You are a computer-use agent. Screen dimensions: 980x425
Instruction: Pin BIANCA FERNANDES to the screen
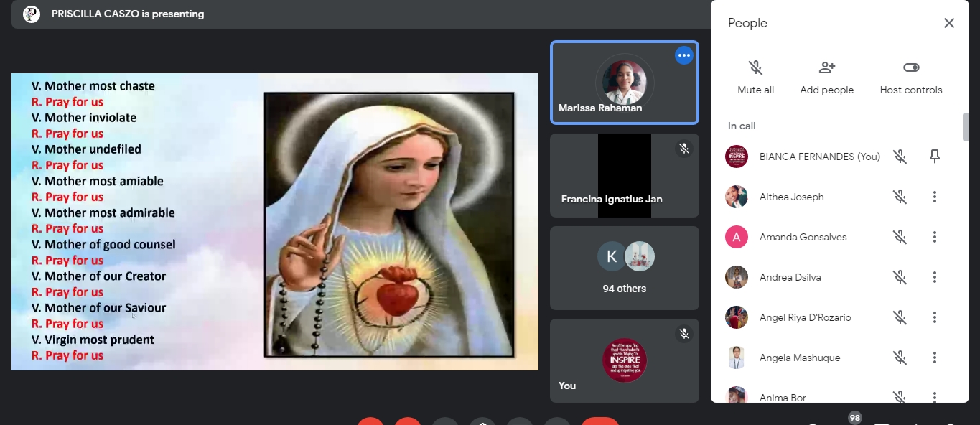click(x=935, y=157)
